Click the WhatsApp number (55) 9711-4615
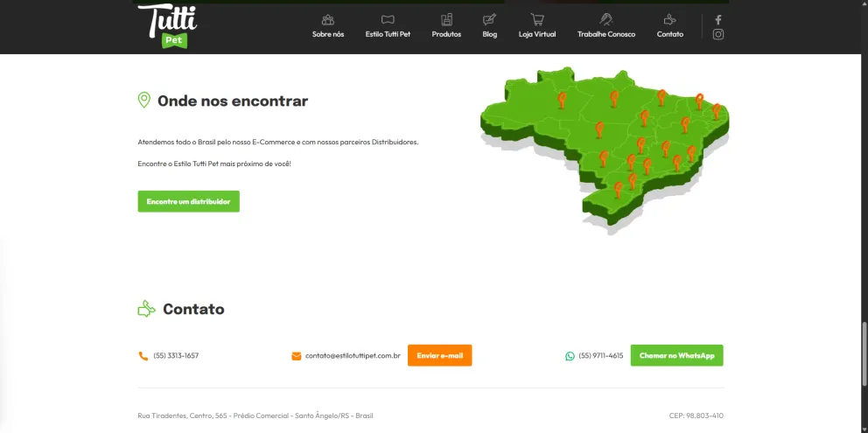Screen dimensions: 868x433 [x=600, y=356]
